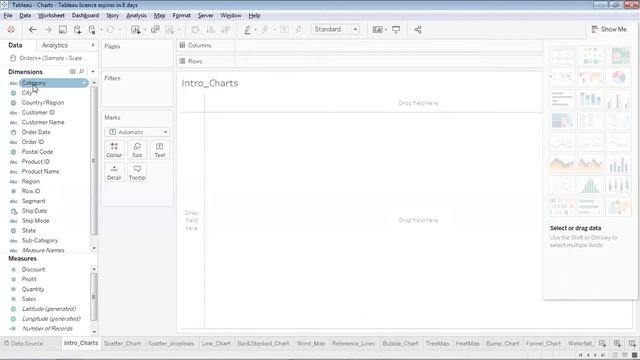Click the Size marks card button
This screenshot has height=360, width=640.
(x=137, y=150)
